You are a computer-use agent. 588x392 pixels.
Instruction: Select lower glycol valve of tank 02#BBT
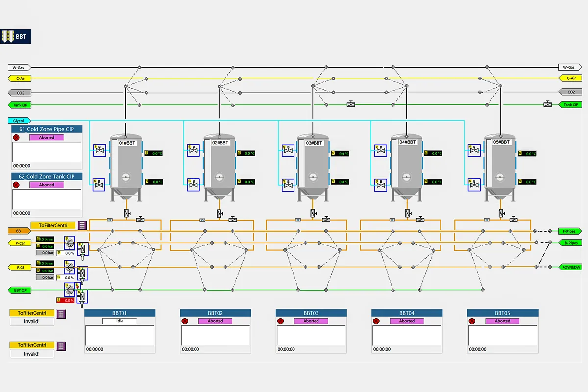coord(195,185)
